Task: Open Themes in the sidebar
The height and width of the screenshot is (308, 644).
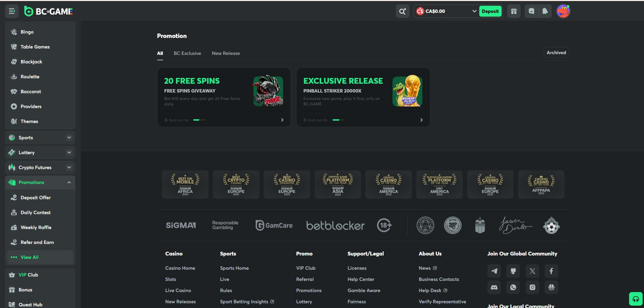Action: point(40,121)
